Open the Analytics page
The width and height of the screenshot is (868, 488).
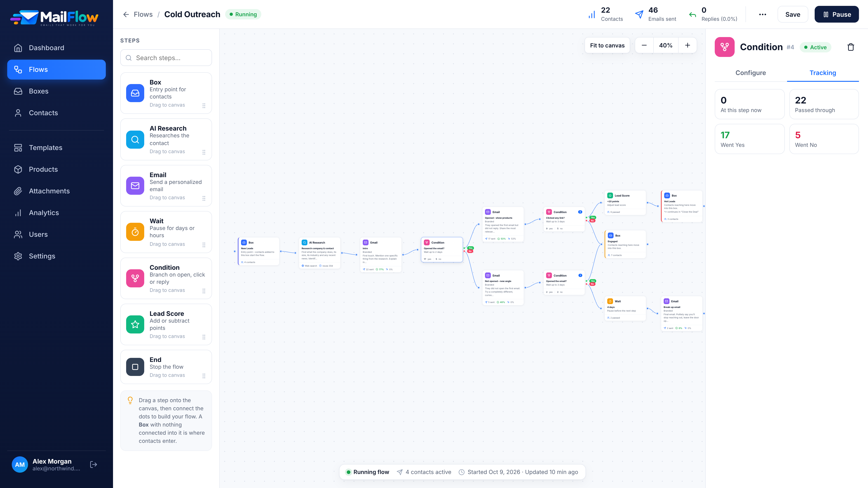pos(56,213)
